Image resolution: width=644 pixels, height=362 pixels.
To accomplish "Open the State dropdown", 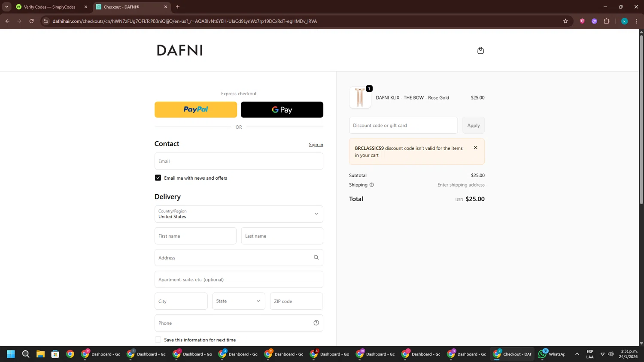I will click(x=239, y=301).
